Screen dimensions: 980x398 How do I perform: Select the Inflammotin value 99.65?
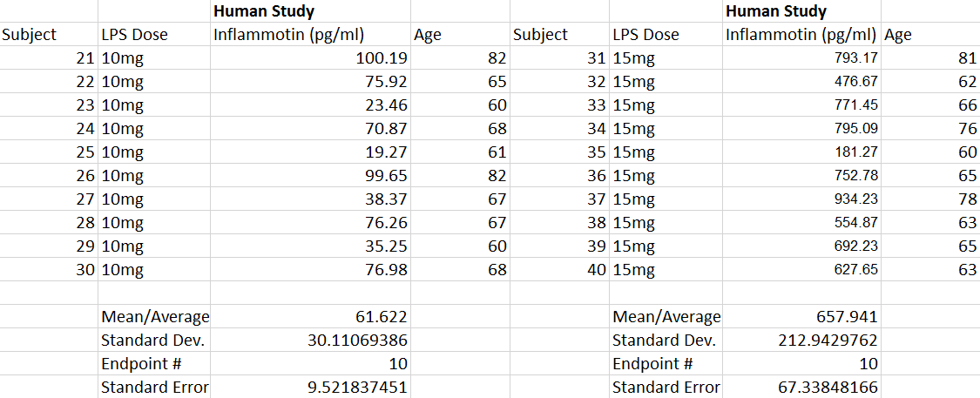point(388,177)
